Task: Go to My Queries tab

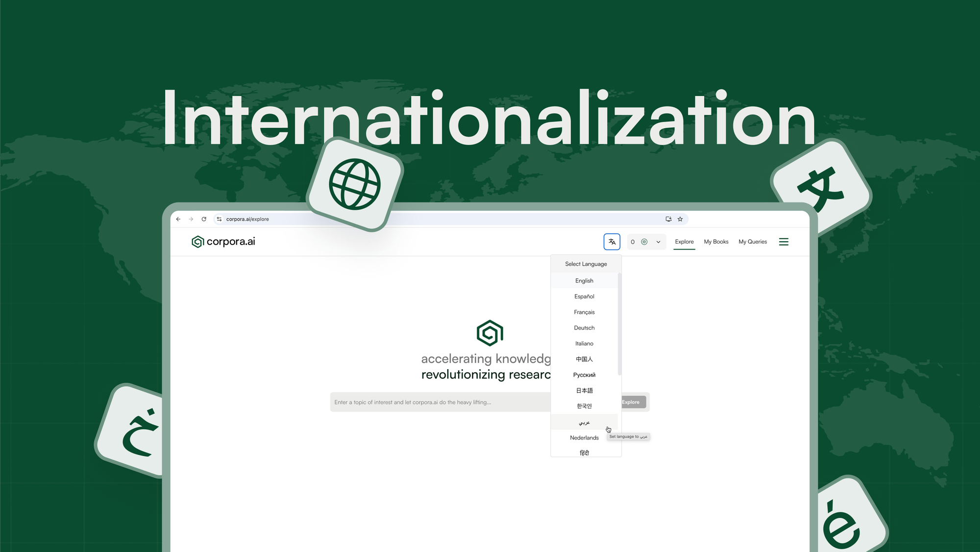Action: [753, 242]
